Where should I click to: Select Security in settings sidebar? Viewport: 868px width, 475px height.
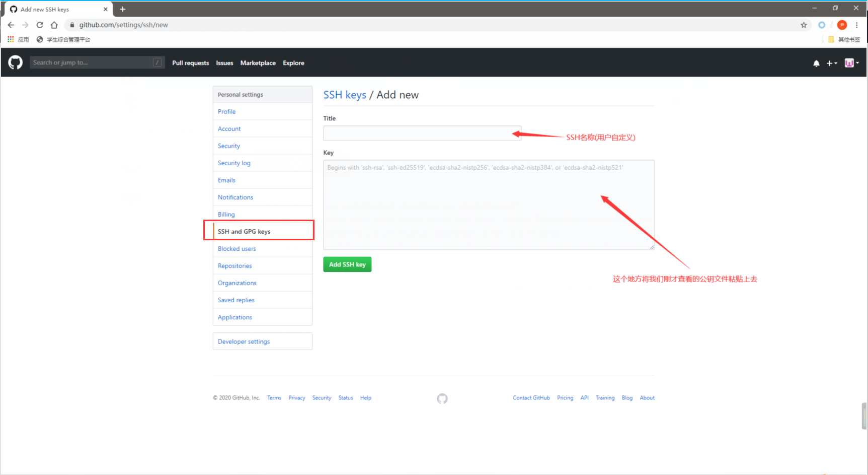(263, 146)
